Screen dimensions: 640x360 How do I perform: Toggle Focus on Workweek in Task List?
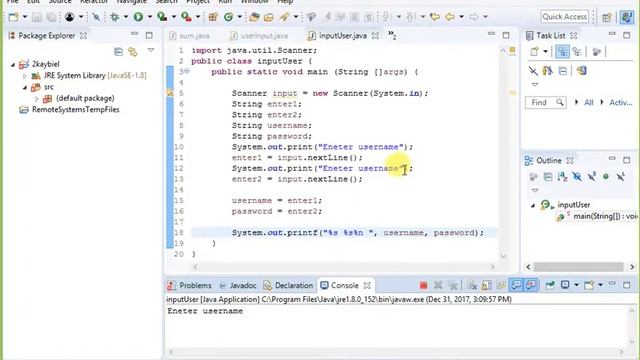point(596,52)
